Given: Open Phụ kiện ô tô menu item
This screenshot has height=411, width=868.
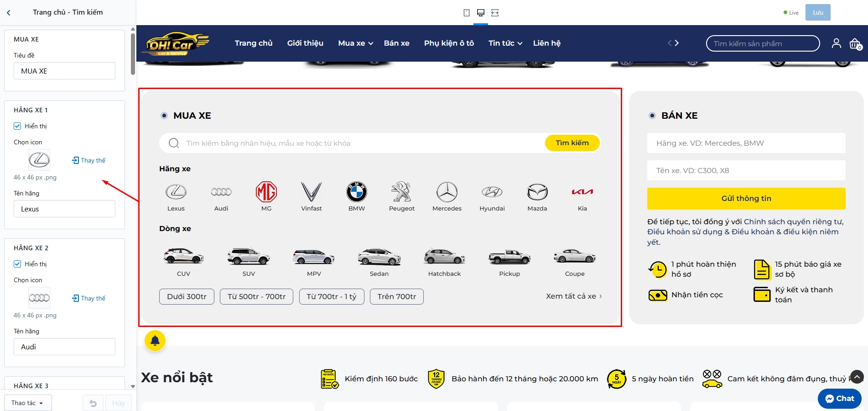Looking at the screenshot, I should tap(449, 43).
